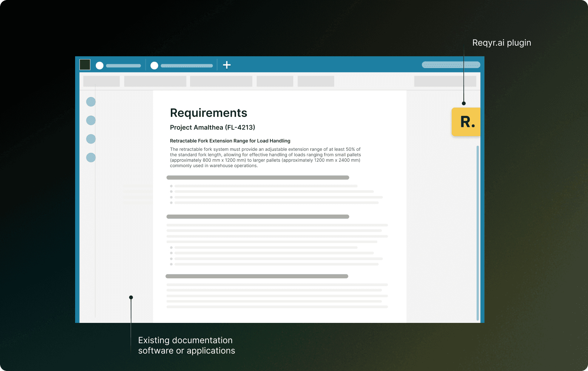Select the second blue circle in the sidebar

tap(91, 120)
